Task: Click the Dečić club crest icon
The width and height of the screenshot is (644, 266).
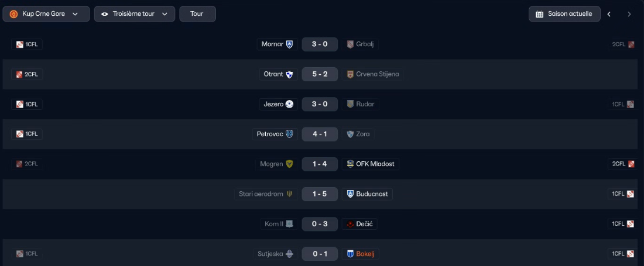Action: tap(350, 224)
